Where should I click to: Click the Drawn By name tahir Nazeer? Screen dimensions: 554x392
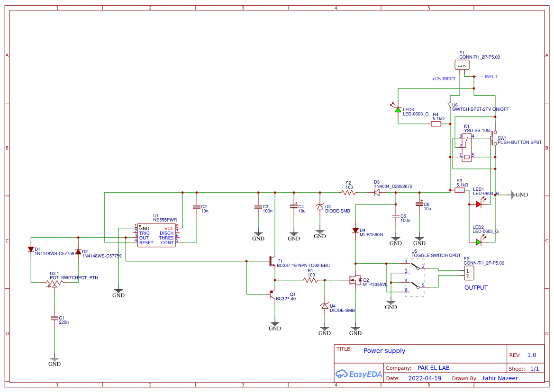[x=500, y=378]
